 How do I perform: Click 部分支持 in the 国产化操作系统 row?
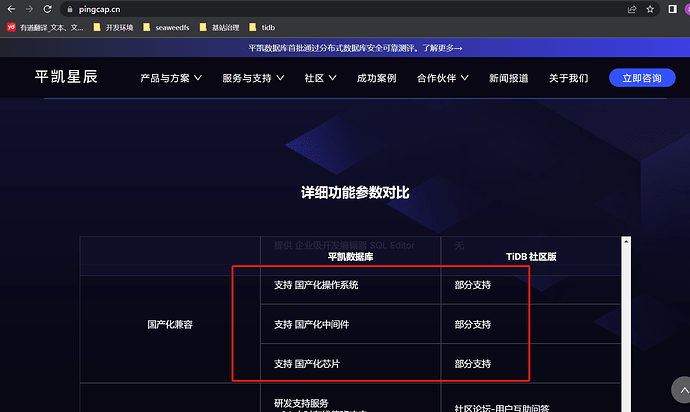click(x=473, y=285)
